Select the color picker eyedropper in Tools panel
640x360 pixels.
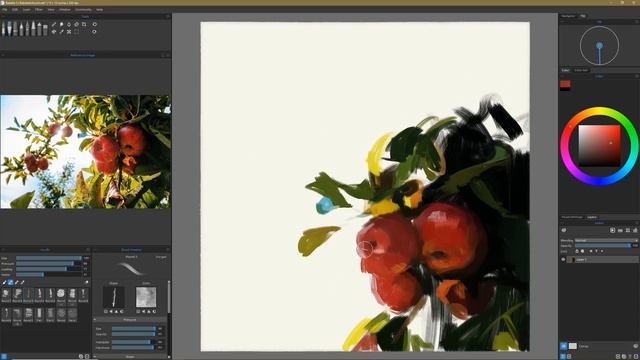[61, 32]
